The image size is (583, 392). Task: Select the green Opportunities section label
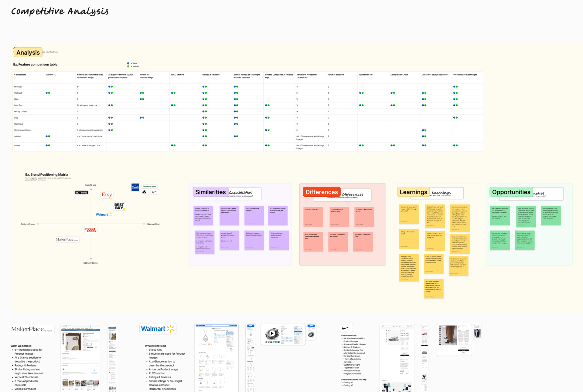click(511, 192)
